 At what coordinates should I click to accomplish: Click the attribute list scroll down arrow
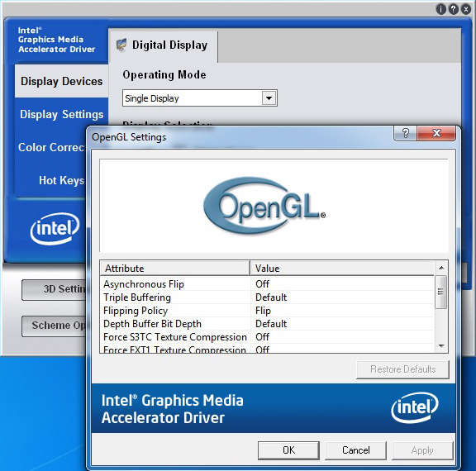coord(441,346)
